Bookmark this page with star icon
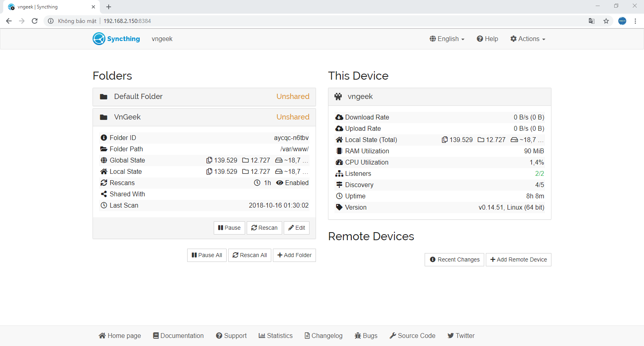Image resolution: width=644 pixels, height=346 pixels. [x=606, y=21]
